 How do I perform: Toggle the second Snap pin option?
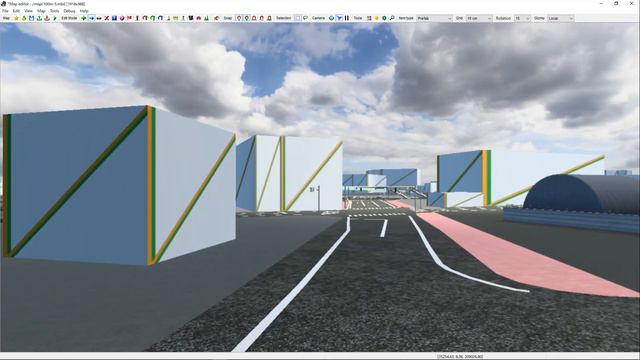[247, 18]
